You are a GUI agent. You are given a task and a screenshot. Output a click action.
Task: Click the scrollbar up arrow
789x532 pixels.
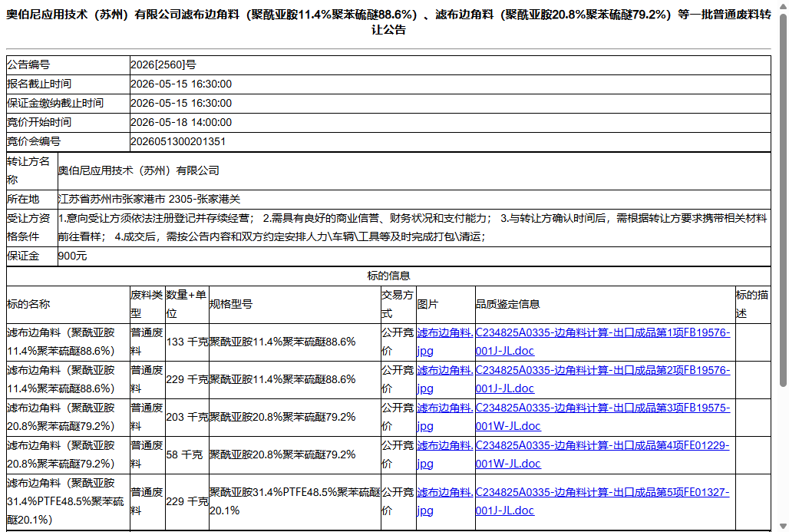(x=783, y=5)
